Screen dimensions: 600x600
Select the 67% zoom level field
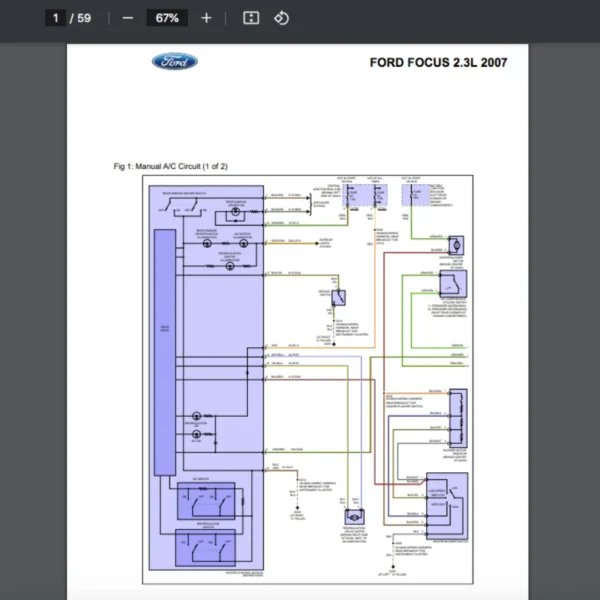[x=167, y=18]
